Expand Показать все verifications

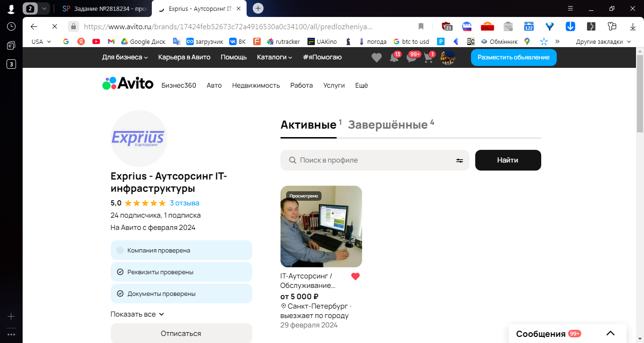pos(137,314)
